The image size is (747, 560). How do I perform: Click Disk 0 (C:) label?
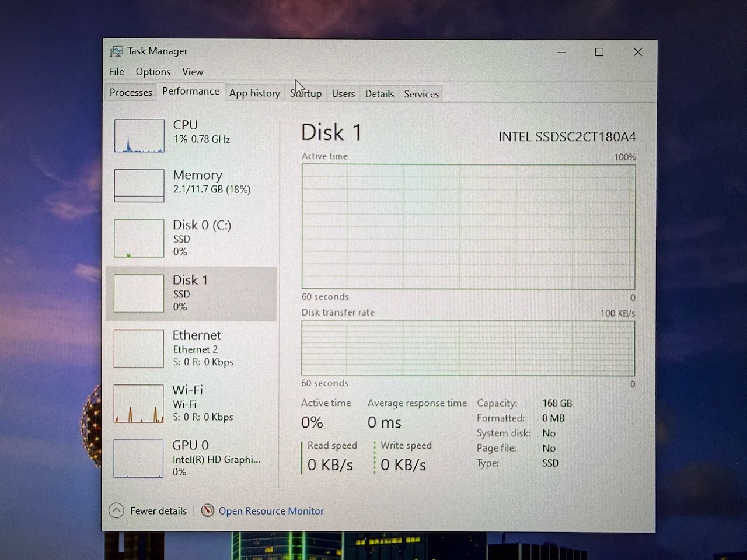(202, 225)
